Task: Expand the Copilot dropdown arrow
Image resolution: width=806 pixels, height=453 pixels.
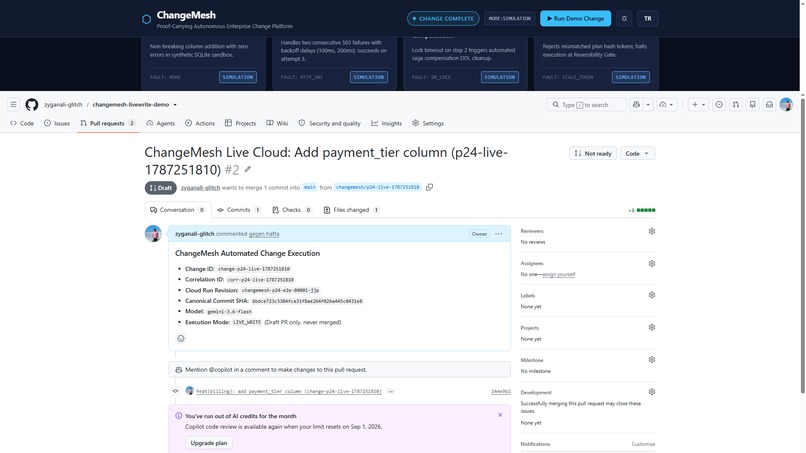Action: pyautogui.click(x=648, y=104)
